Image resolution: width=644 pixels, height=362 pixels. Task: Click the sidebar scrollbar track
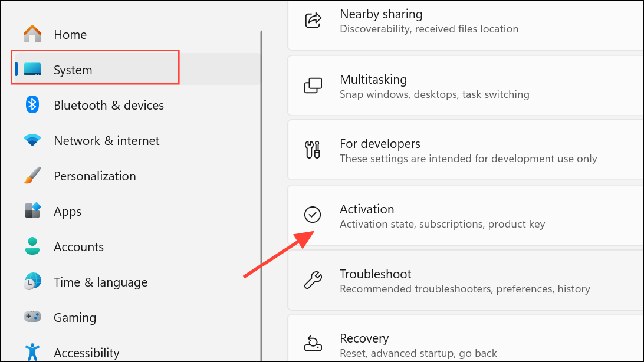coord(261,177)
